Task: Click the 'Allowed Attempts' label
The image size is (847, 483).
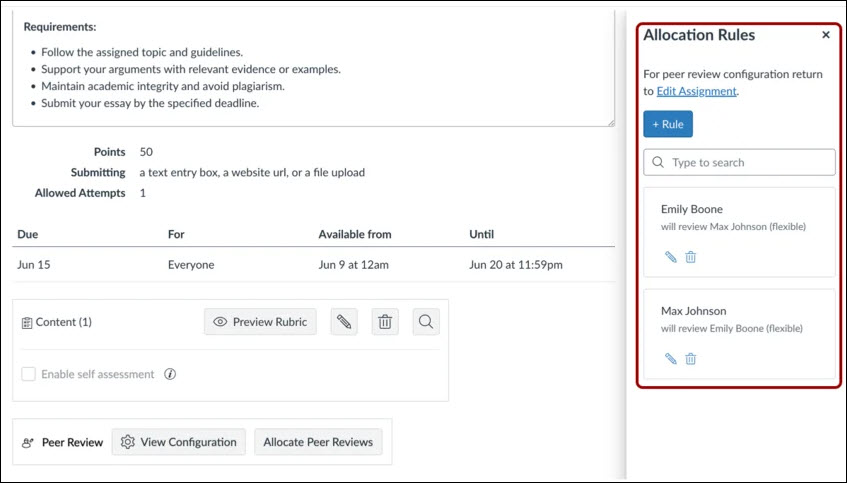Action: click(x=80, y=193)
